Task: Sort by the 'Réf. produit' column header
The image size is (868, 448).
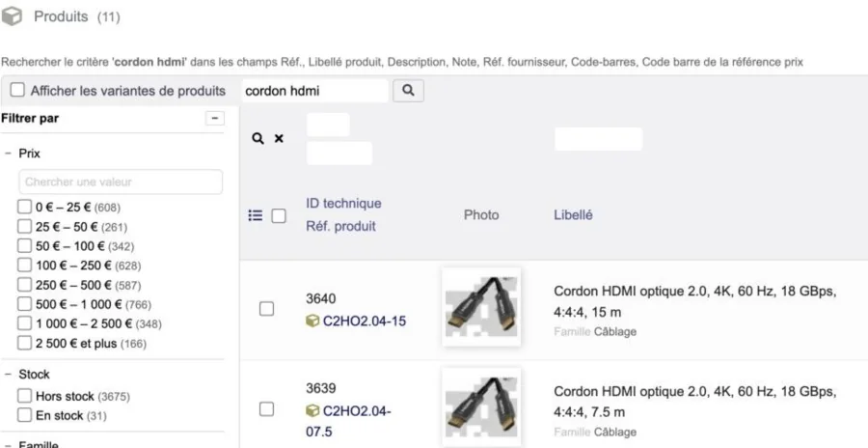Action: point(340,226)
